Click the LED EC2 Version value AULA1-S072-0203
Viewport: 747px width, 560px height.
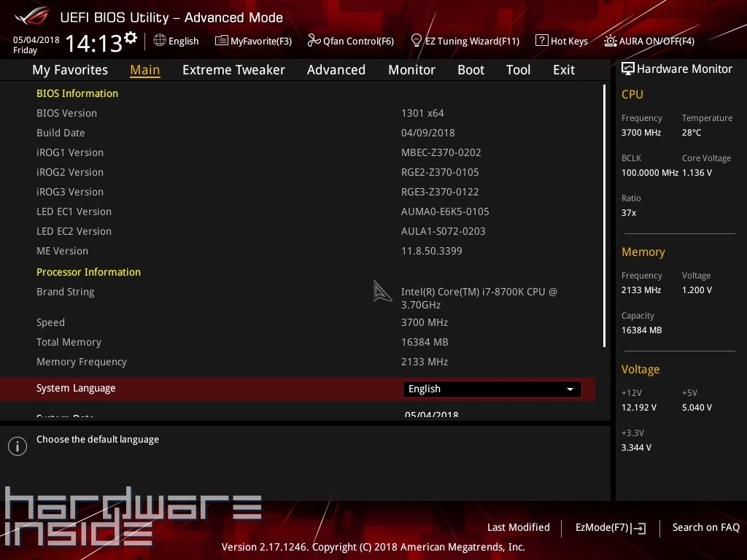(443, 231)
